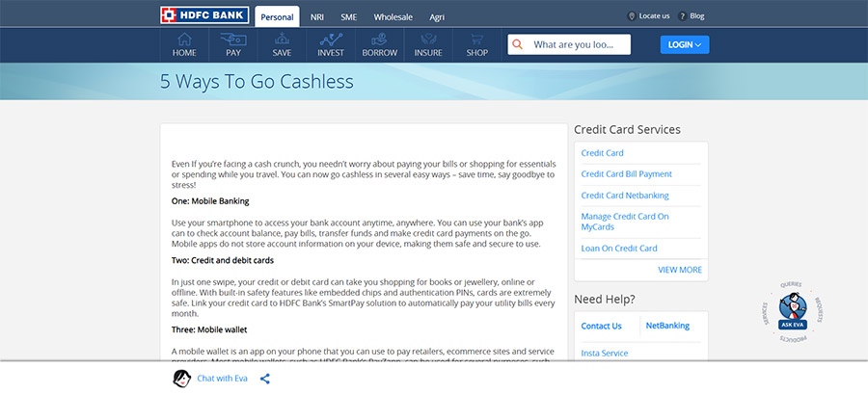
Task: Click the Chat with Eva link
Action: click(x=222, y=379)
